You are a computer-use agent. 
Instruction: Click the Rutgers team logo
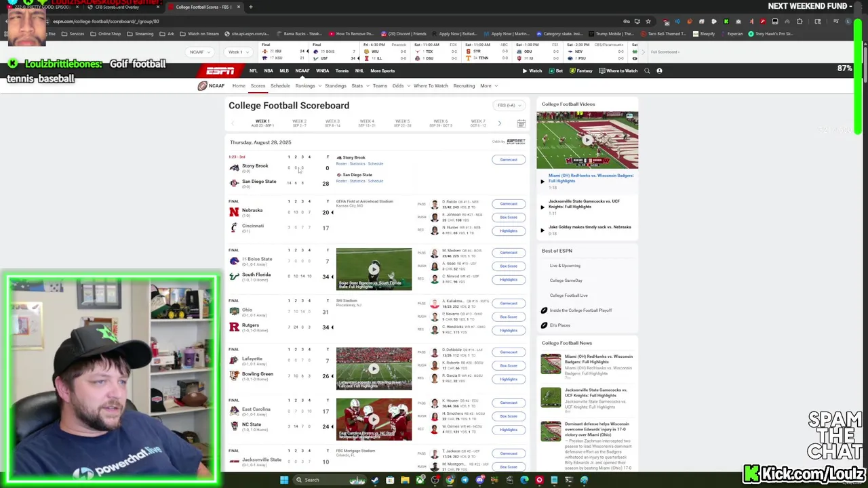tap(234, 327)
